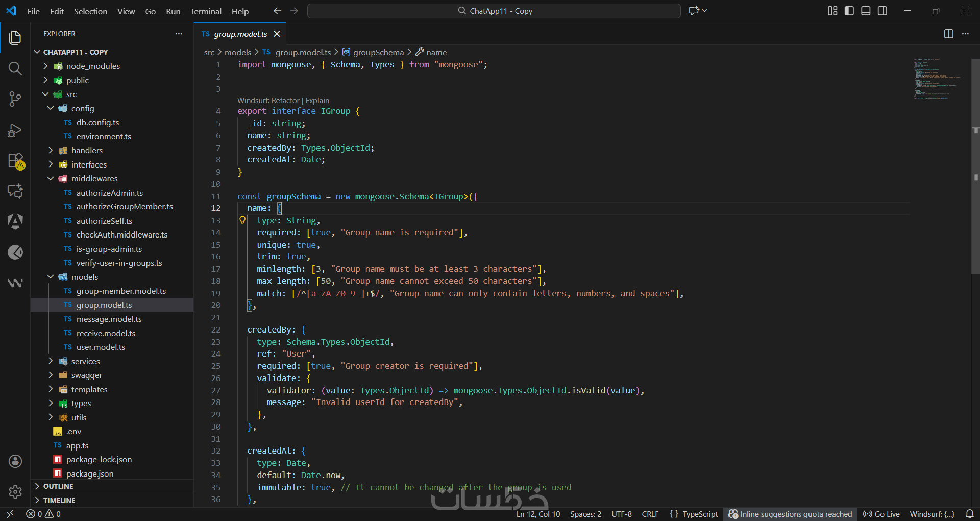Open Run and Debug view
This screenshot has width=980, height=521.
tap(15, 131)
